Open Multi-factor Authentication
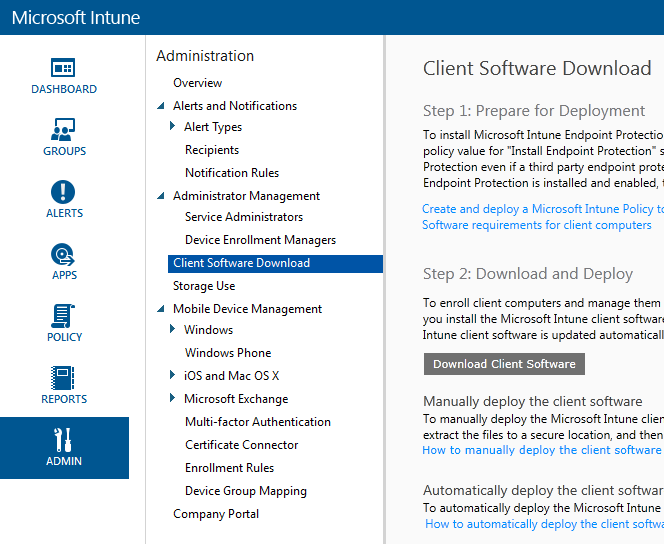Screen dimensions: 664x544 pyautogui.click(x=258, y=422)
